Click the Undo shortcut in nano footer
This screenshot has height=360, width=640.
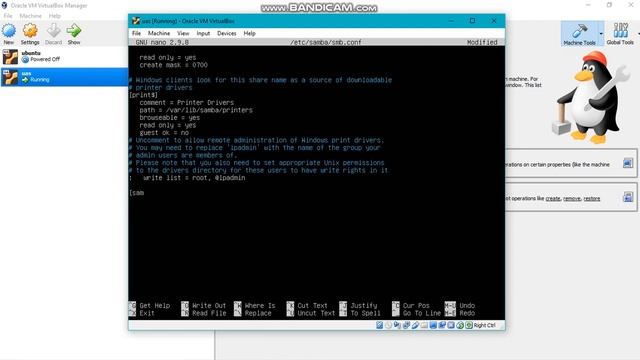[x=460, y=305]
